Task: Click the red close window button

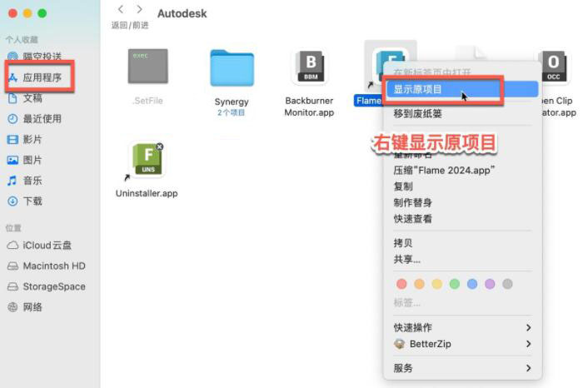Action: [12, 13]
